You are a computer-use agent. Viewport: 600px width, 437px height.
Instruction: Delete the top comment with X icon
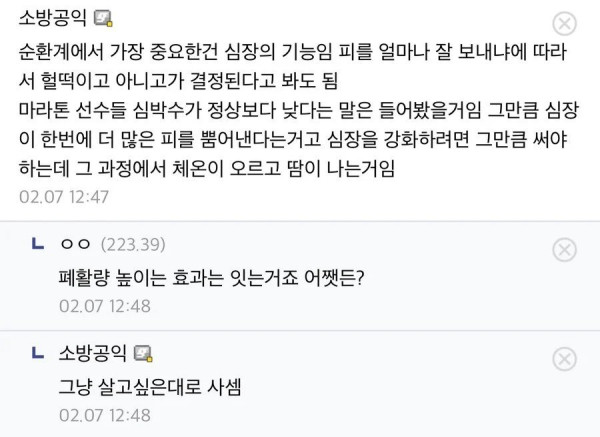[x=564, y=24]
